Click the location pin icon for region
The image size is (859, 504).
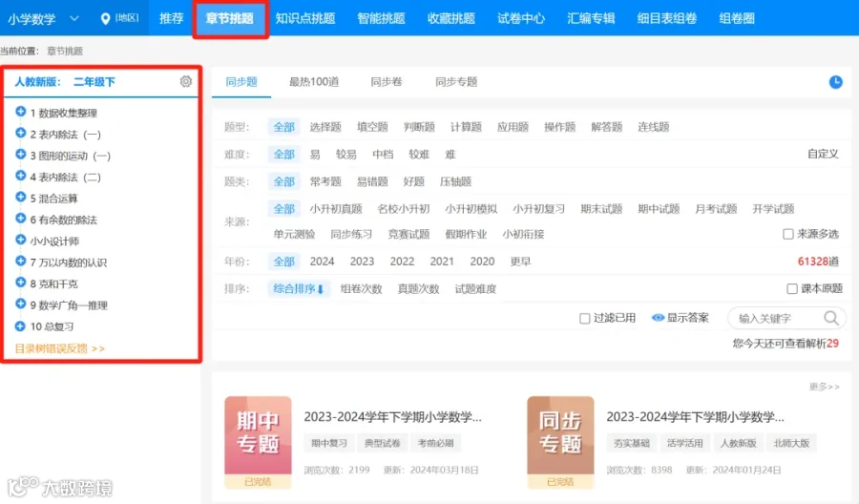click(x=106, y=19)
